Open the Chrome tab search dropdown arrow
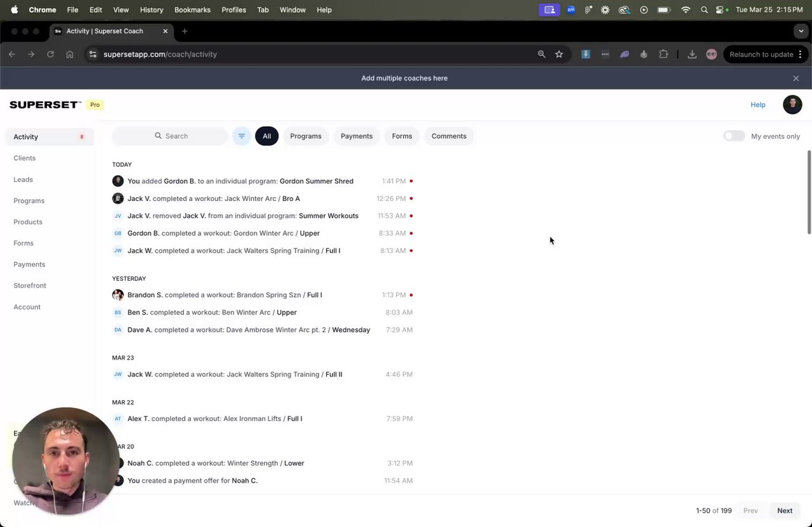The image size is (812, 527). coord(801,31)
